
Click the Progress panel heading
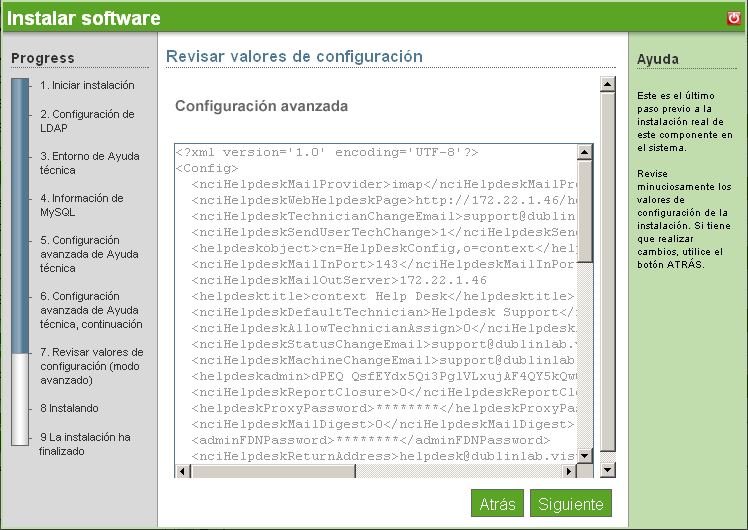[x=43, y=58]
